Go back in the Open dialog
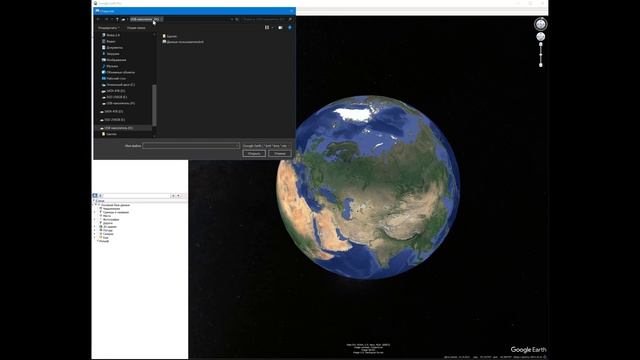 pos(98,19)
